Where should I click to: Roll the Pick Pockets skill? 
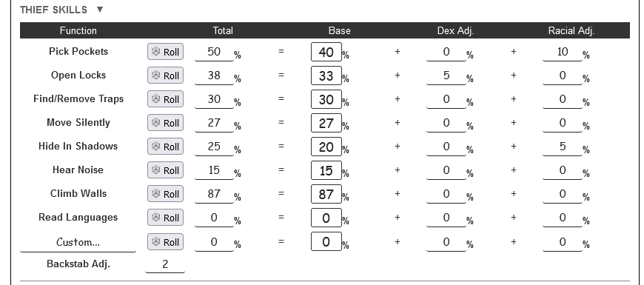tap(166, 52)
